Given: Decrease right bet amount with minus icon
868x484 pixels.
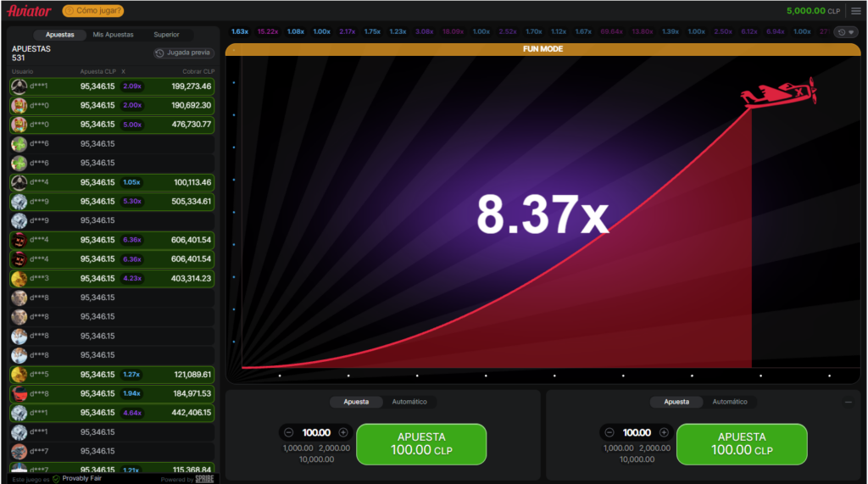Looking at the screenshot, I should (x=609, y=432).
